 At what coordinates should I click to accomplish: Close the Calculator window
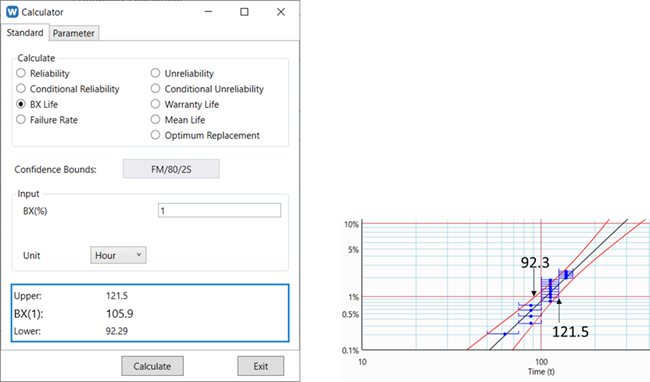click(x=281, y=12)
